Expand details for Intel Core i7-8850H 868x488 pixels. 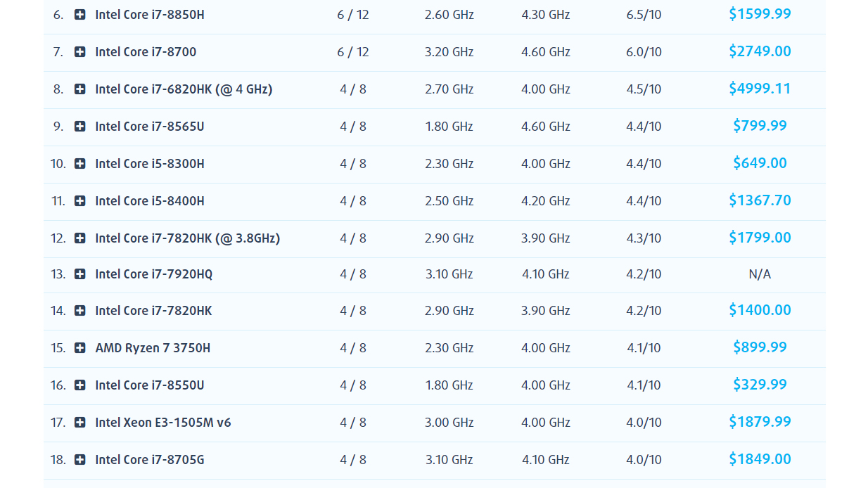coord(79,13)
